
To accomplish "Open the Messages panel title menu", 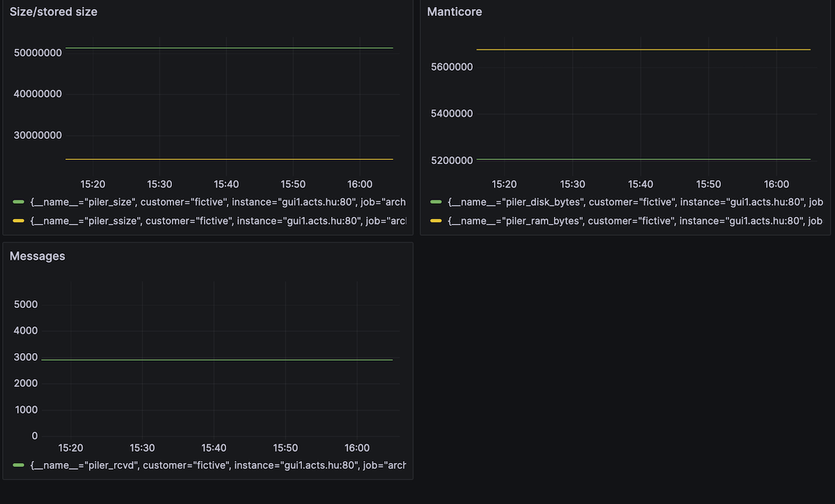I will 38,256.
